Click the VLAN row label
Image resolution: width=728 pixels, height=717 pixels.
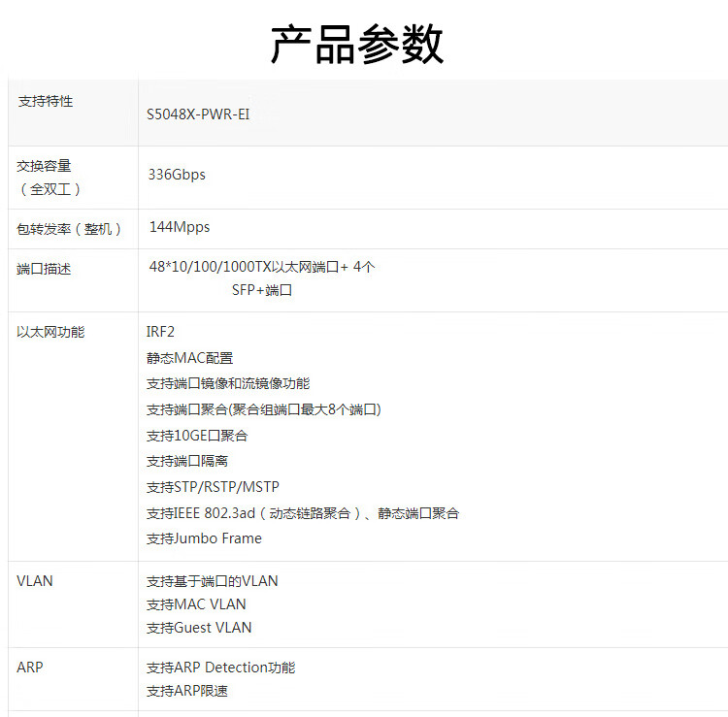pos(35,581)
